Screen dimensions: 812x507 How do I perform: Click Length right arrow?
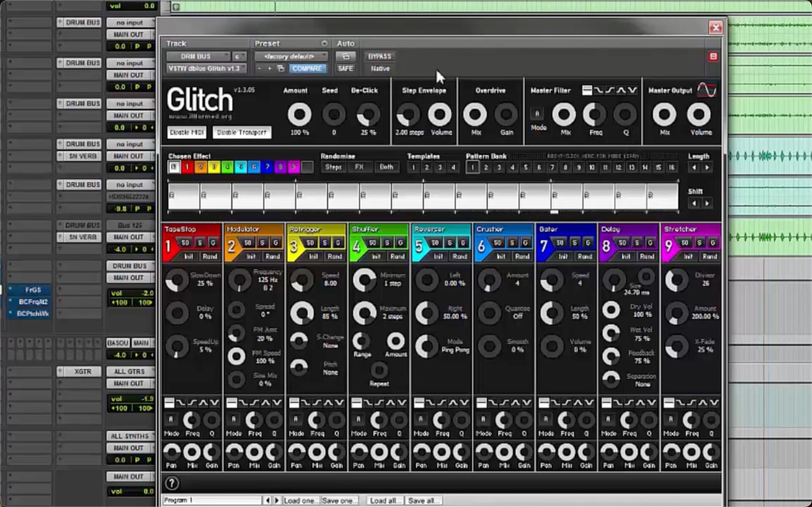click(707, 168)
